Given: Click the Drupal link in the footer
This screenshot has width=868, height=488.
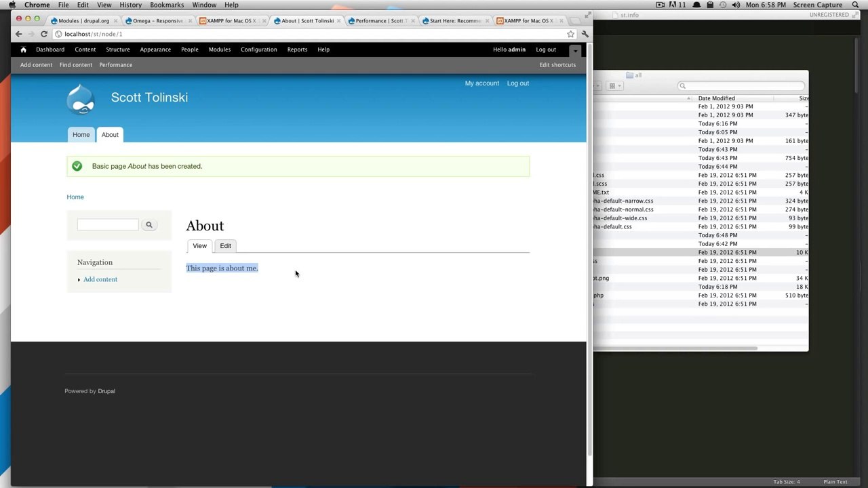Looking at the screenshot, I should (x=106, y=391).
